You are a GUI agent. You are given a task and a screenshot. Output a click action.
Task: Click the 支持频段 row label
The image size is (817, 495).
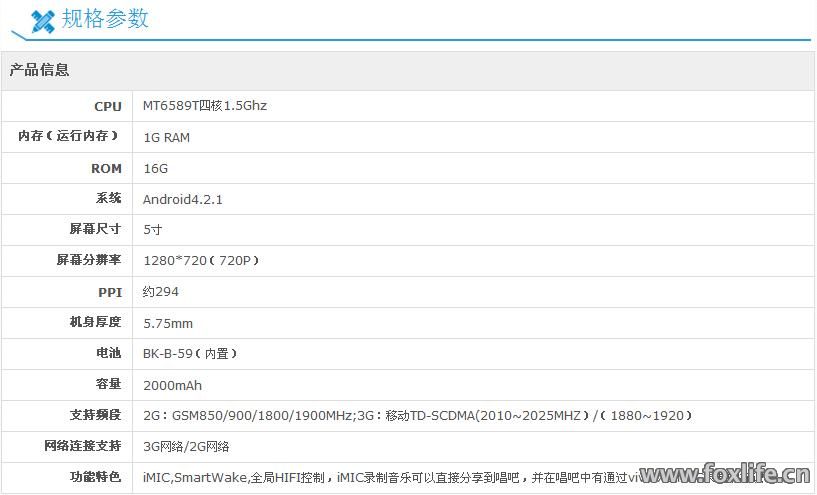pos(95,415)
